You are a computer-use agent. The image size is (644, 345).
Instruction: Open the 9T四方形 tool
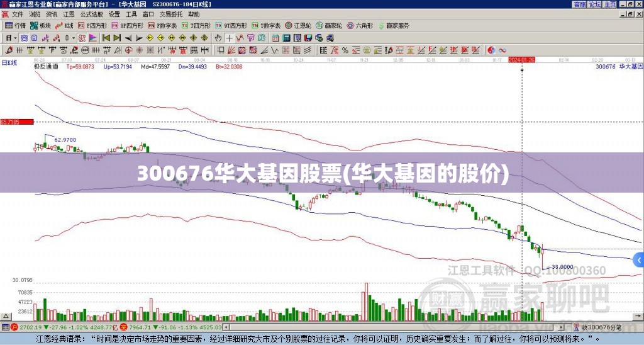click(231, 25)
